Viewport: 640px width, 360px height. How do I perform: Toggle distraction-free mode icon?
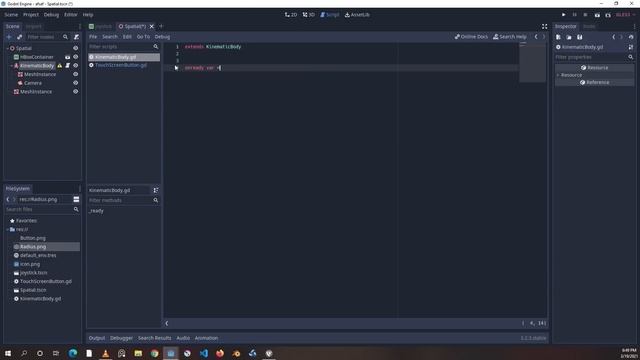(x=544, y=26)
